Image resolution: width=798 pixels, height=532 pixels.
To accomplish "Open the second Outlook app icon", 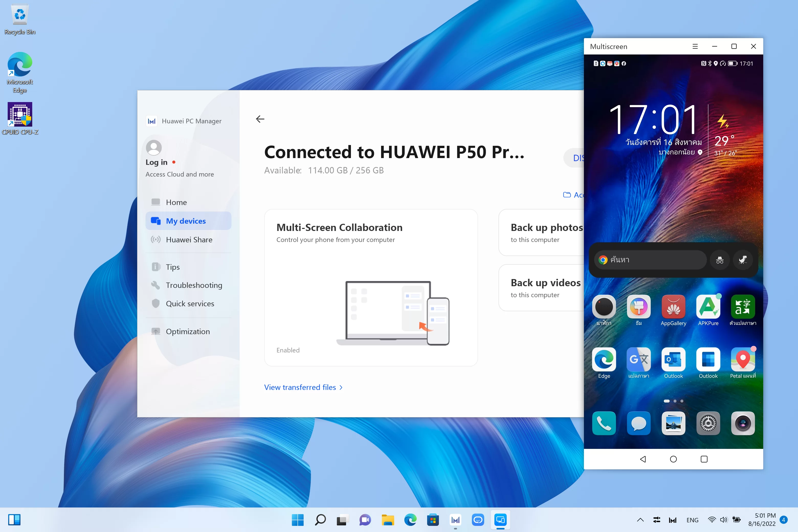I will [x=708, y=363].
